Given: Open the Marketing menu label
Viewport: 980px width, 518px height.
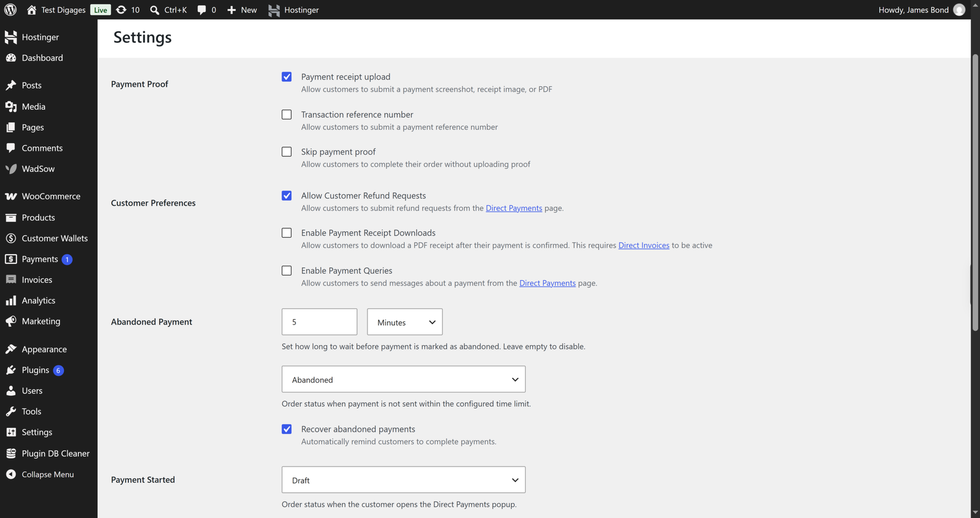Looking at the screenshot, I should (41, 321).
